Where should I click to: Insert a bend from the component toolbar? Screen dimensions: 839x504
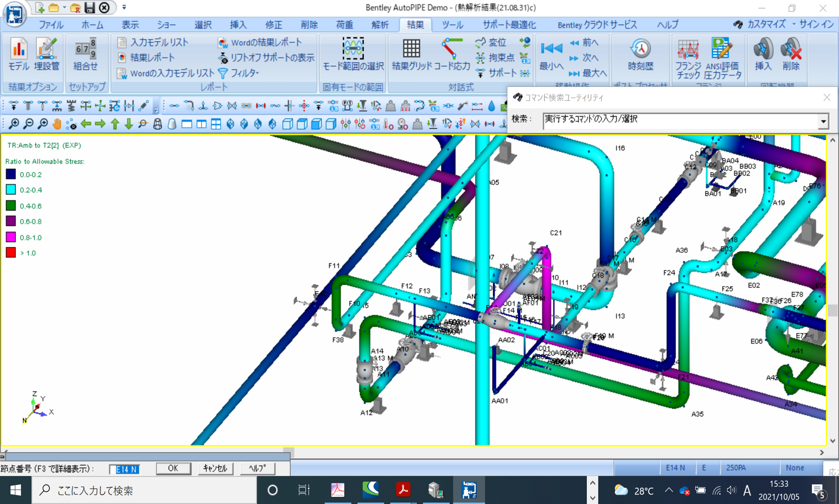(x=189, y=105)
